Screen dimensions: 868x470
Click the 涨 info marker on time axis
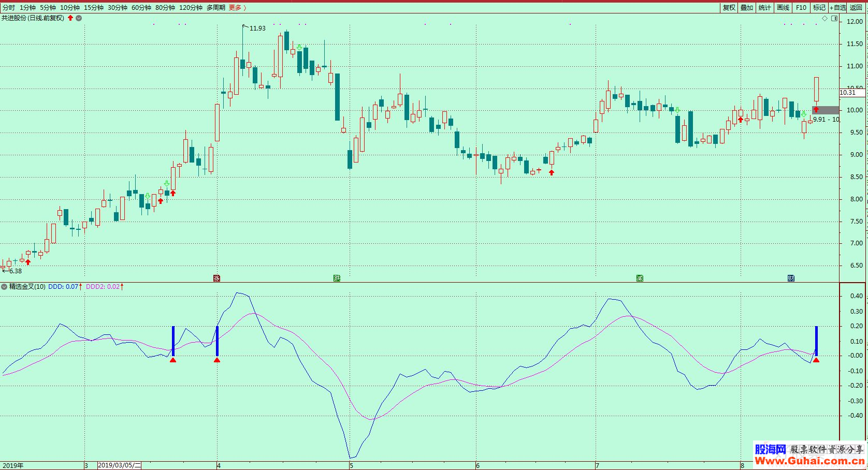coord(217,278)
